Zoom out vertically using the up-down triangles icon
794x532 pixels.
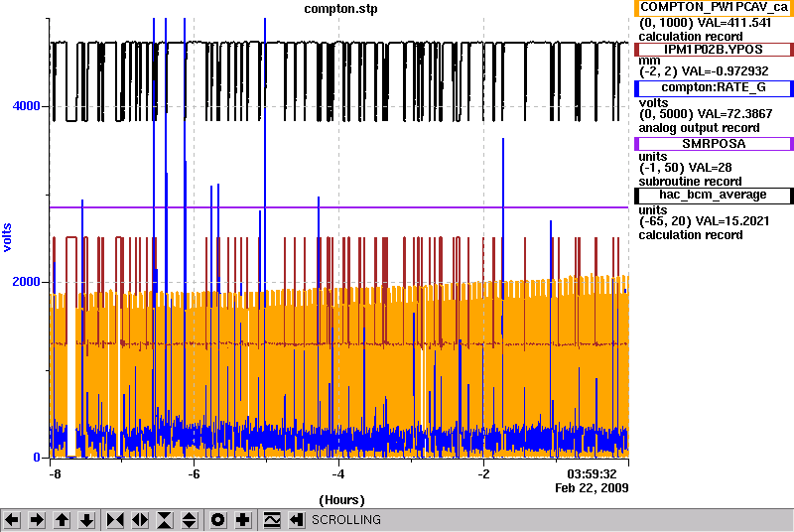(x=190, y=520)
